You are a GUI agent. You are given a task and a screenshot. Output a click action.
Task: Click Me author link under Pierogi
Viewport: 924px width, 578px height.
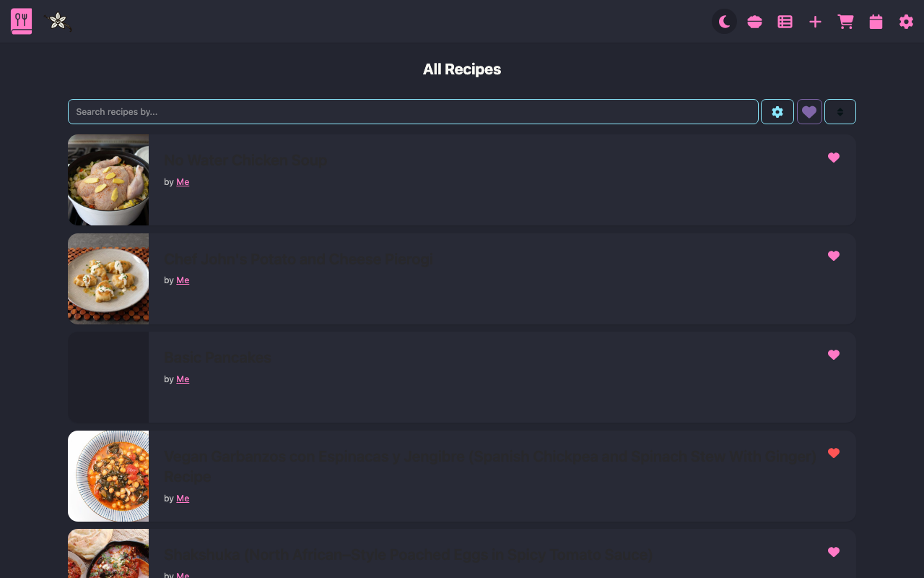(183, 280)
